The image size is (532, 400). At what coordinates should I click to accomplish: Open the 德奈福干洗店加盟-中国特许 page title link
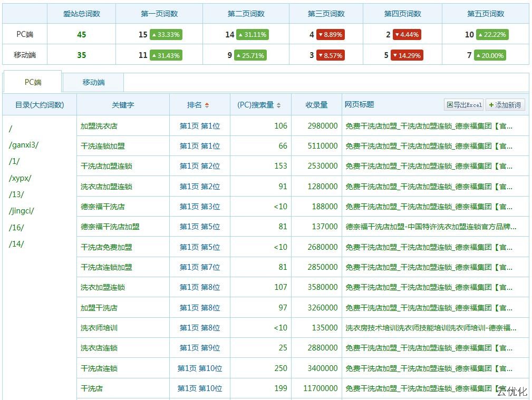[431, 227]
